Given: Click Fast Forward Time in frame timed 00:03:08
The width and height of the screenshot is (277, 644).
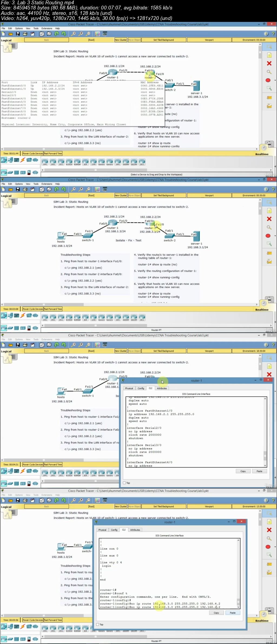Looking at the screenshot, I should pyautogui.click(x=53, y=309).
